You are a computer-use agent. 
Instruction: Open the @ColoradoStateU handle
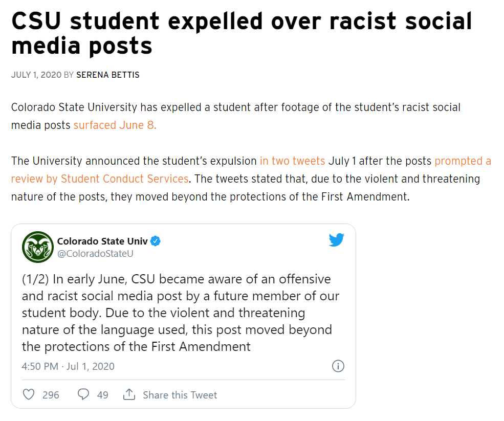[x=95, y=253]
